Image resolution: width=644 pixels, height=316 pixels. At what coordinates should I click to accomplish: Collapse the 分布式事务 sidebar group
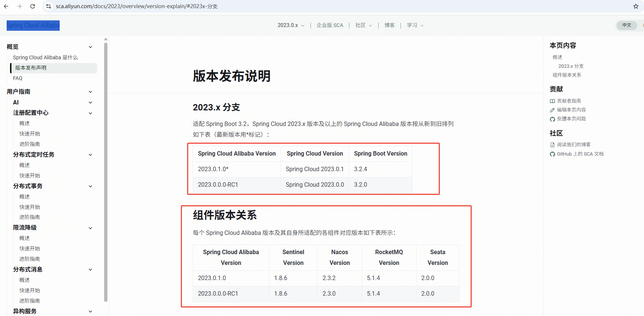point(90,186)
